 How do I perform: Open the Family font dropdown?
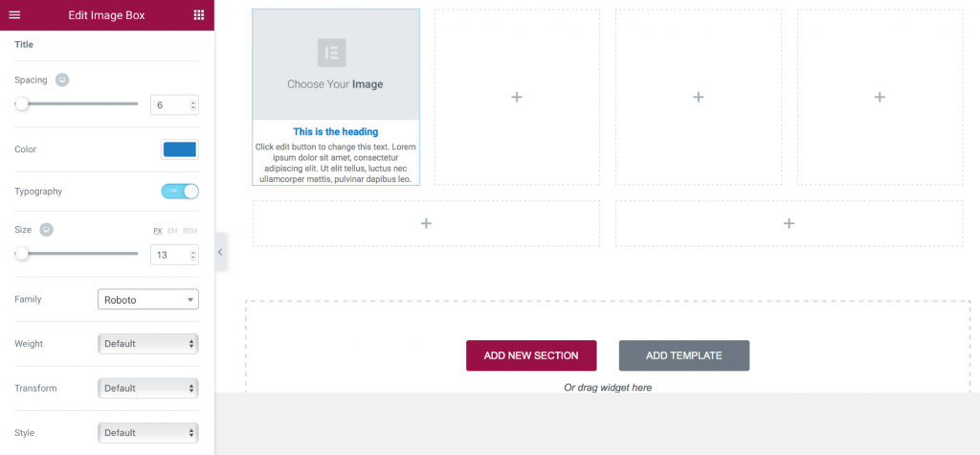[148, 300]
